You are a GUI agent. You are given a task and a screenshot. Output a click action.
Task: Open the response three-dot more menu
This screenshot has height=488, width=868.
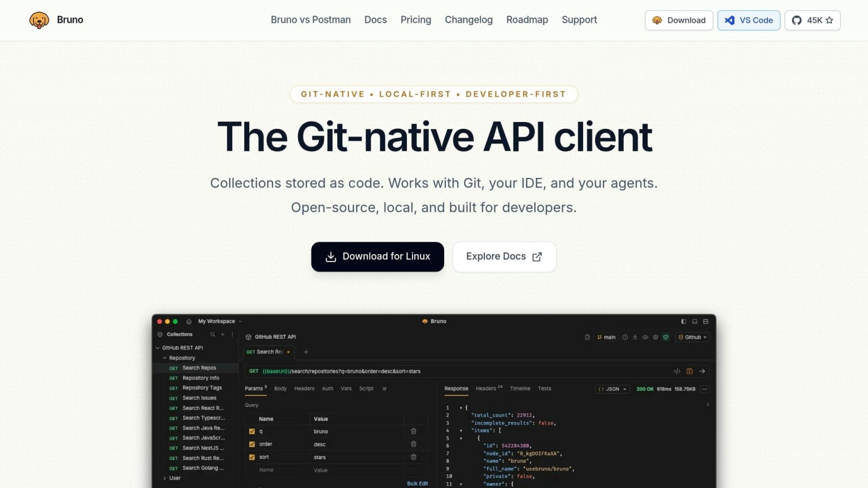point(705,389)
